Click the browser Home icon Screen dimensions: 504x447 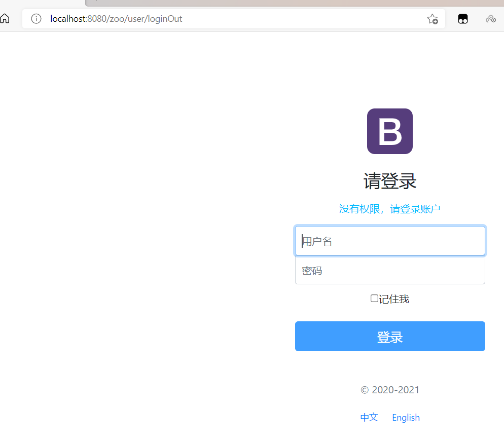coord(5,19)
